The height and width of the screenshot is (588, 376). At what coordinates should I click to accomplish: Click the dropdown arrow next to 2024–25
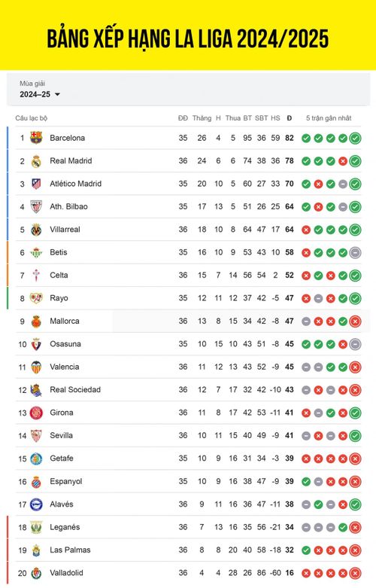pos(57,95)
